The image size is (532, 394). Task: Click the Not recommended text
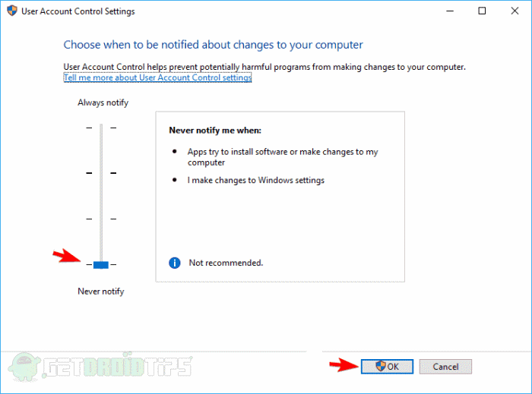[226, 263]
